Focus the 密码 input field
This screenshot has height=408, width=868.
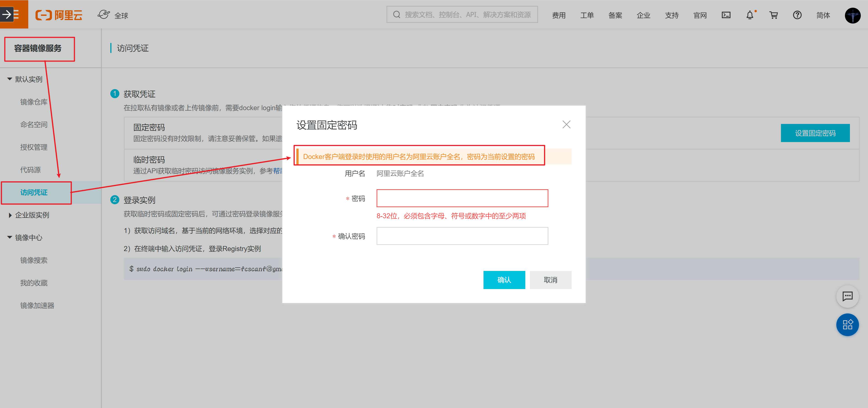(462, 198)
